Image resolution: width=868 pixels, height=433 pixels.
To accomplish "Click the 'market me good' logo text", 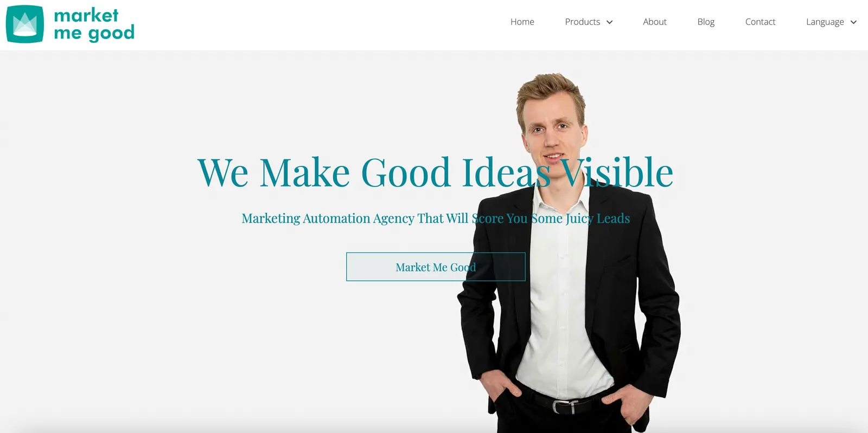I will [94, 24].
